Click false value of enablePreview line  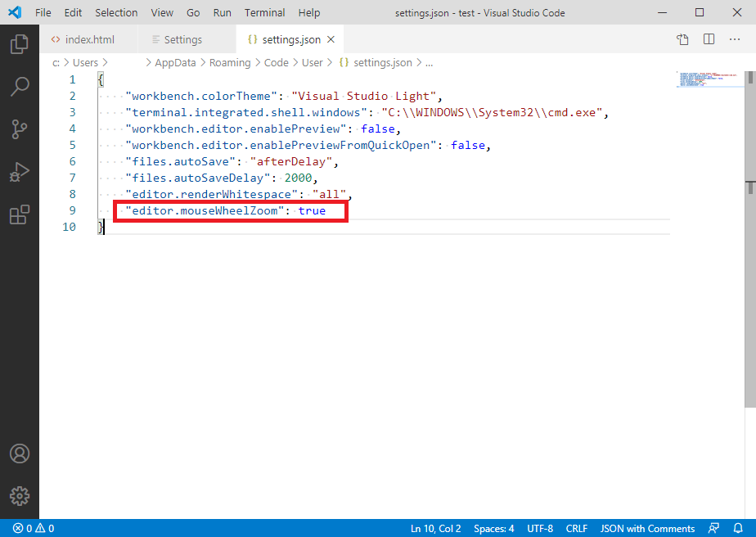coord(377,129)
